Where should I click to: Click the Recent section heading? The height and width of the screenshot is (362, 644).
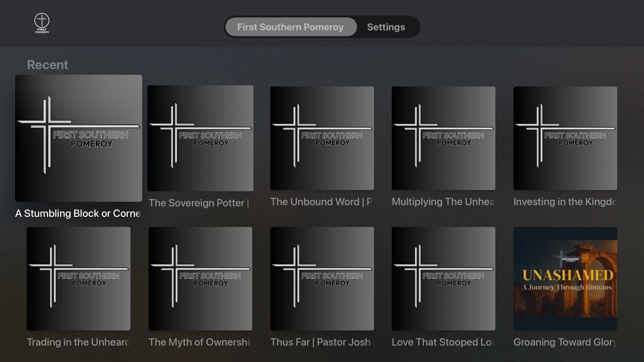(47, 65)
